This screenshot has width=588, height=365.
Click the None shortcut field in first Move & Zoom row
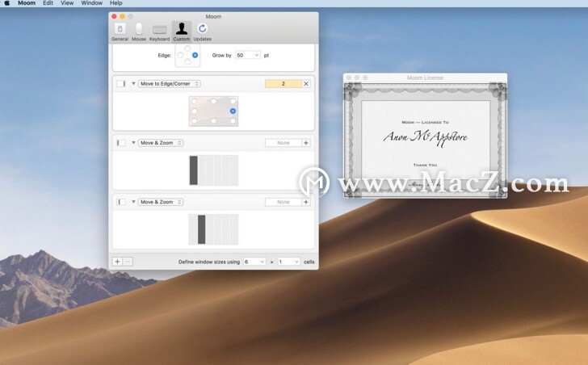[x=283, y=143]
